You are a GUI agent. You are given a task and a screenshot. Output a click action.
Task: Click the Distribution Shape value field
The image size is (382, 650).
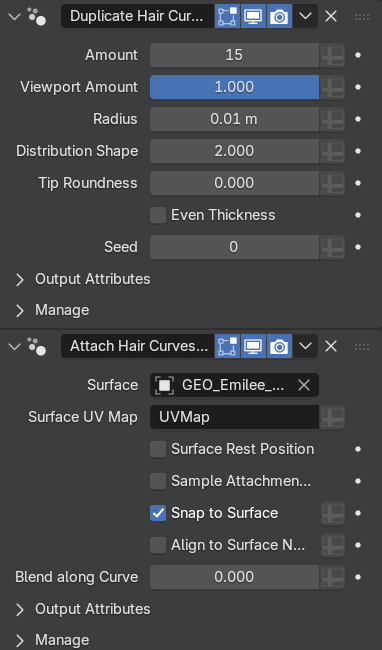[234, 151]
